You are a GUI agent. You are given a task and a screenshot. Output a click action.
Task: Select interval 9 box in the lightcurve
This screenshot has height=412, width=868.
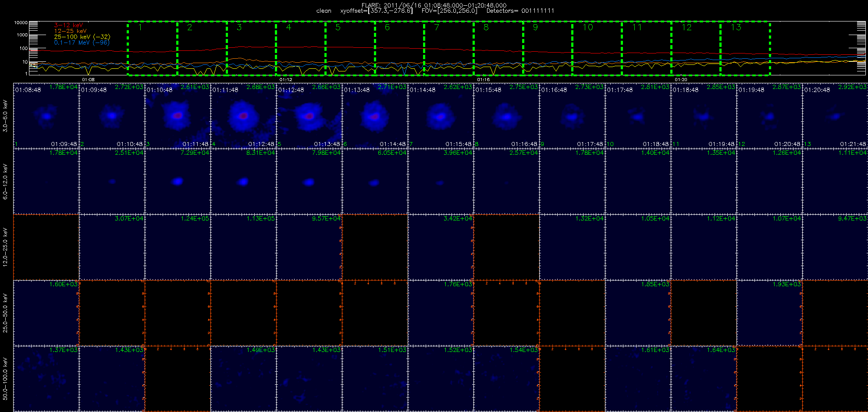tap(548, 48)
